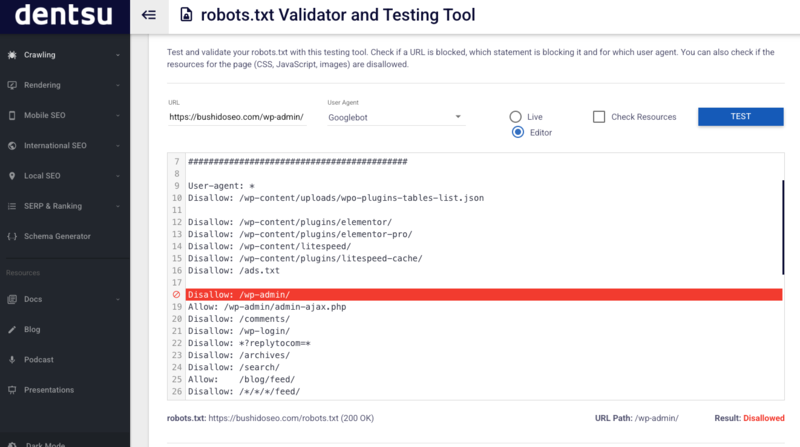800x447 pixels.
Task: Click the Crawling bug icon in sidebar
Action: pos(12,55)
